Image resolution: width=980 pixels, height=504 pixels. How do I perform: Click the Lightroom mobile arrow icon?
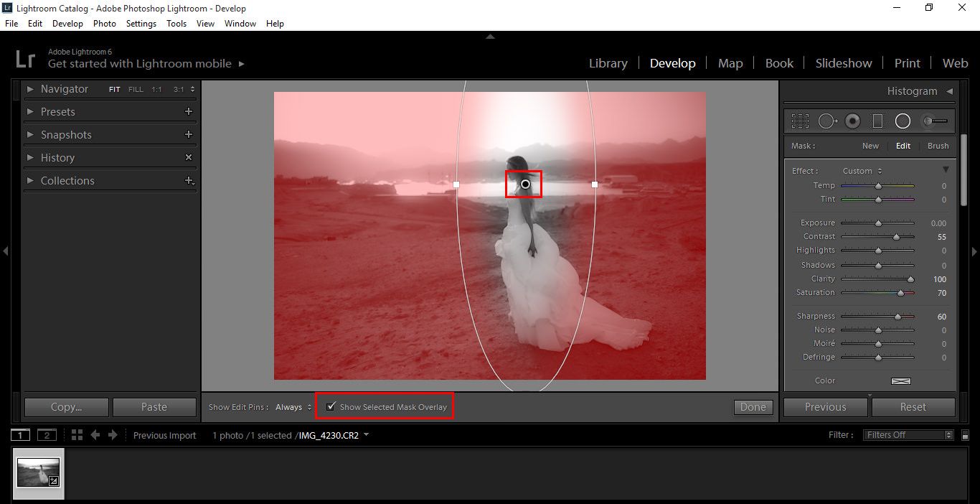pos(241,64)
